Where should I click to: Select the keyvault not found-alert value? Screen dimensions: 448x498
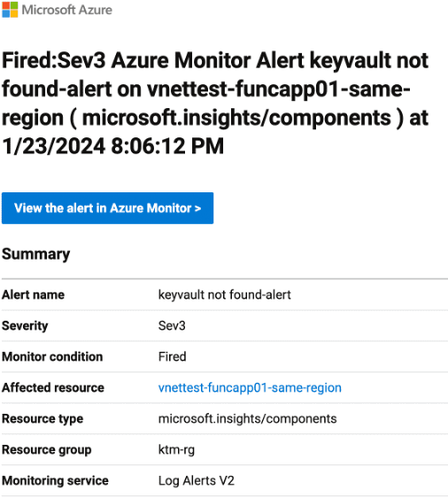[x=224, y=295]
